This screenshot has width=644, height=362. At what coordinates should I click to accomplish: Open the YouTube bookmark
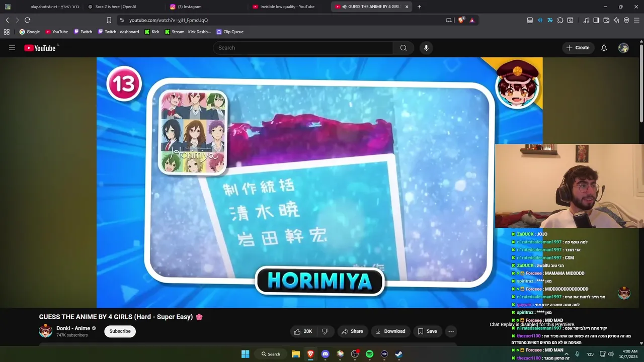57,32
